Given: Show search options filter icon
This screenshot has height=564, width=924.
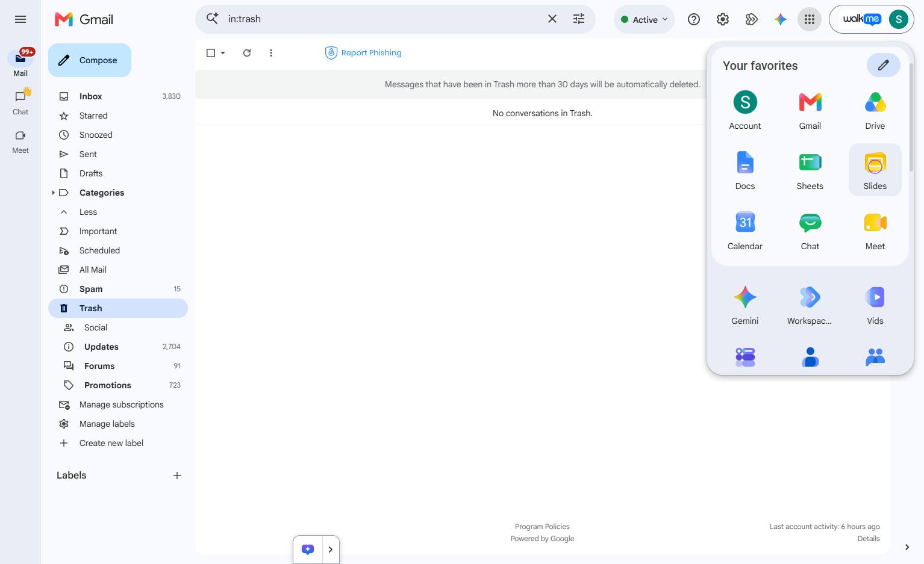Looking at the screenshot, I should [579, 19].
